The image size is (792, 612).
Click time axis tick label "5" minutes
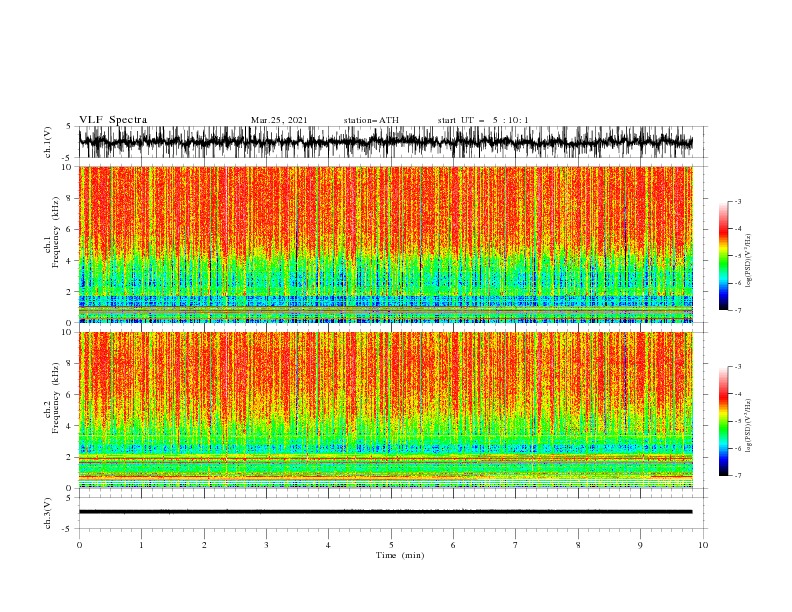(x=391, y=545)
